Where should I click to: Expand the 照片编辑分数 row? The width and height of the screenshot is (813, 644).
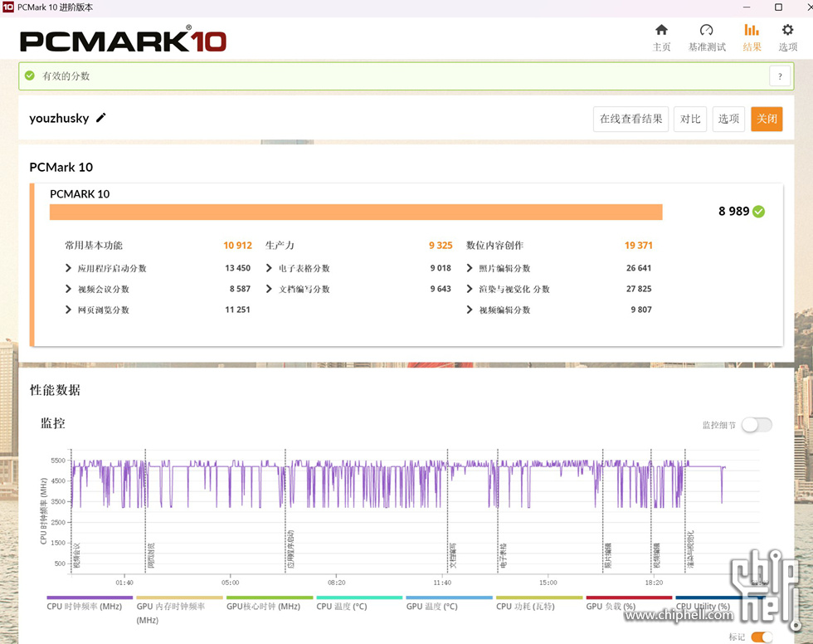[x=470, y=268]
